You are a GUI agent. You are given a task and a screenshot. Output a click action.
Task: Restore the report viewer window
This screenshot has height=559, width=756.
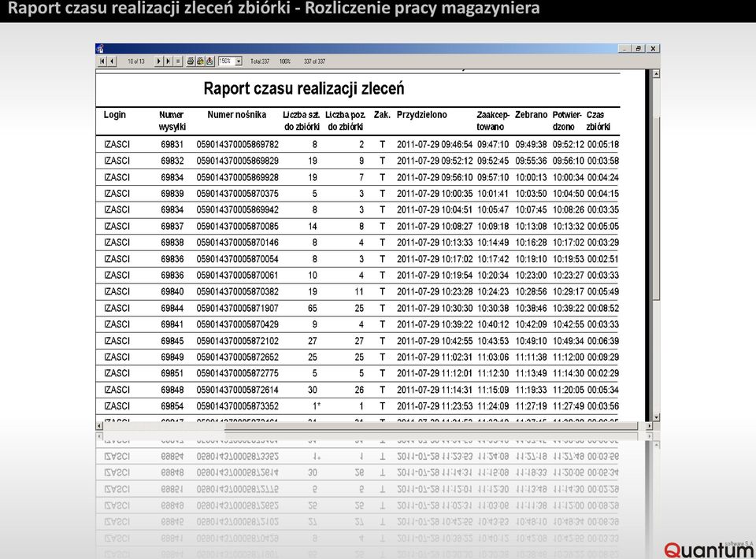pyautogui.click(x=639, y=49)
